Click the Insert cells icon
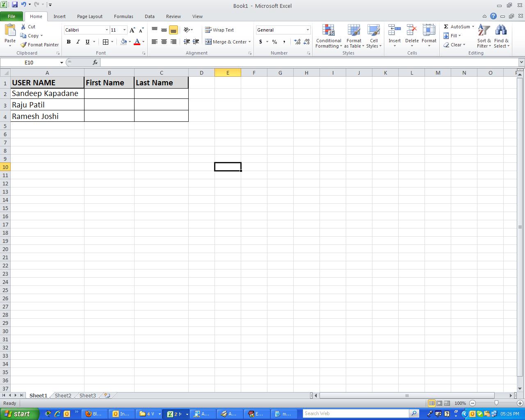This screenshot has height=420, width=525. click(x=395, y=30)
